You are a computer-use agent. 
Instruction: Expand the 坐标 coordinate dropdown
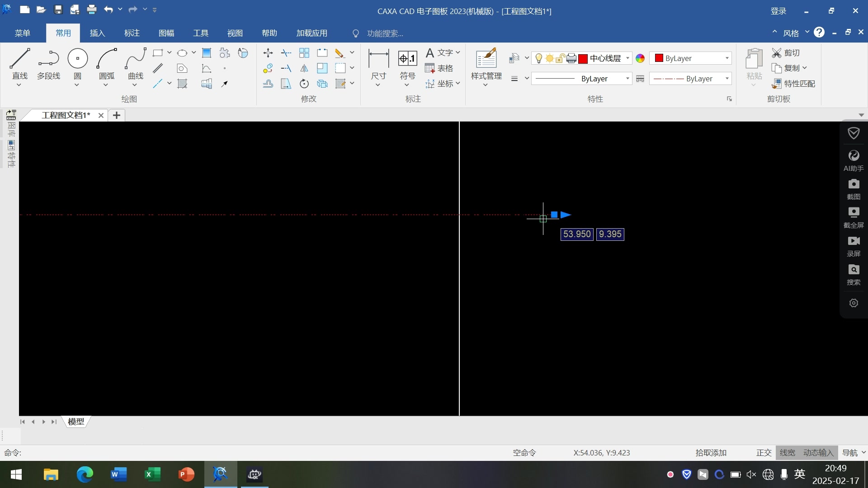[x=458, y=84]
